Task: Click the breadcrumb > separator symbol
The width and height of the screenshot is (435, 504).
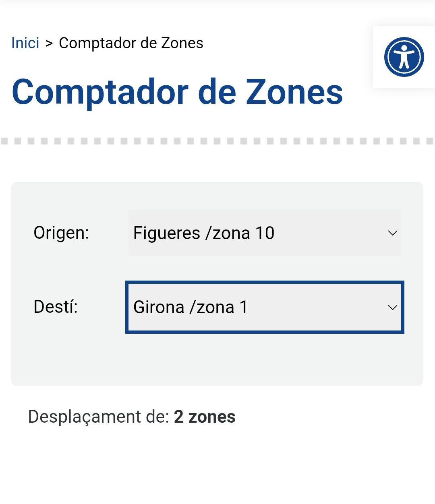Action: [x=49, y=43]
